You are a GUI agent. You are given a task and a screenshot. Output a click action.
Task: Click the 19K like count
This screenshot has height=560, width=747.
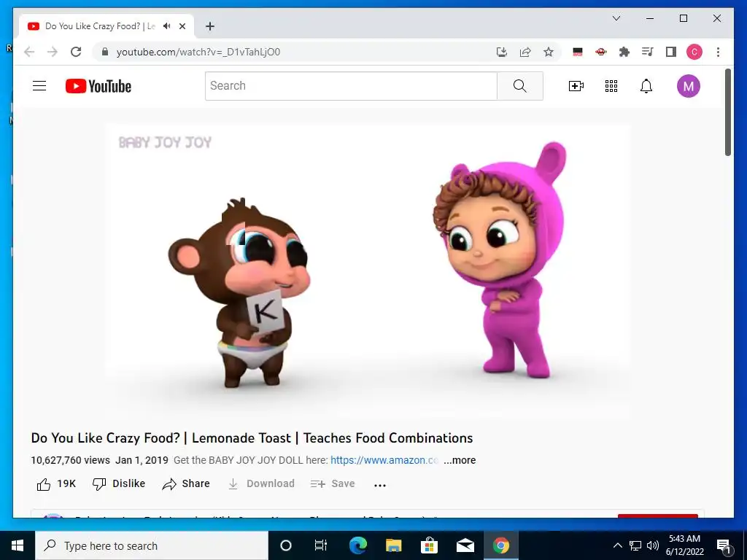[66, 484]
